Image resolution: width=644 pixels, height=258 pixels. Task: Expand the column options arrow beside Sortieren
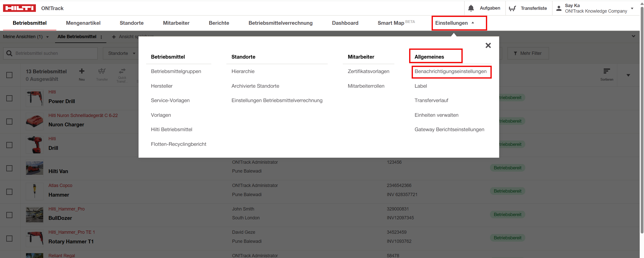pos(628,75)
